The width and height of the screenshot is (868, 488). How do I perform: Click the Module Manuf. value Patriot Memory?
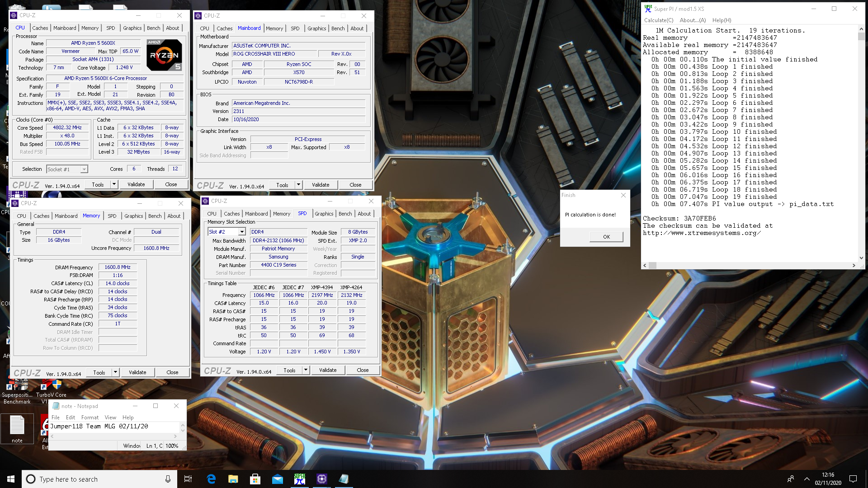(278, 249)
